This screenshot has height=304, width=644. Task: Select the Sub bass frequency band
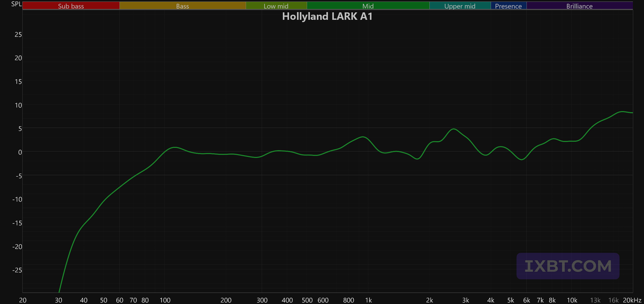pyautogui.click(x=71, y=6)
